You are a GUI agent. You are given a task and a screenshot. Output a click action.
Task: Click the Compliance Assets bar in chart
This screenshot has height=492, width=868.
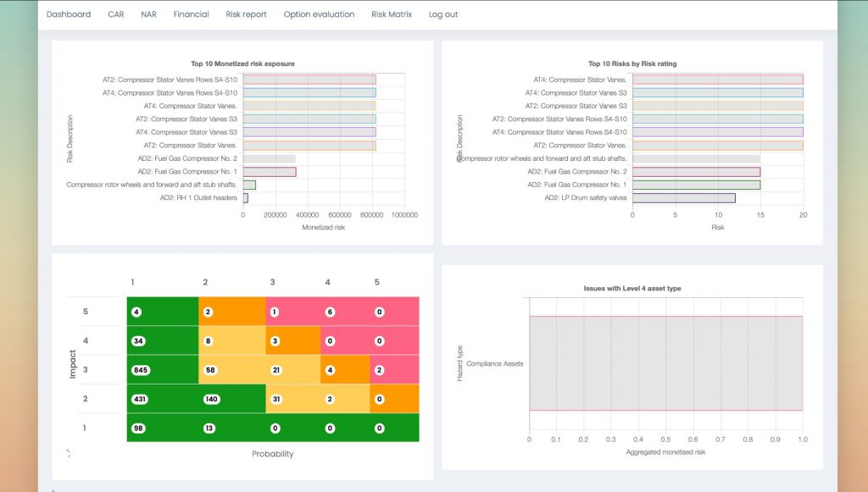click(x=666, y=363)
